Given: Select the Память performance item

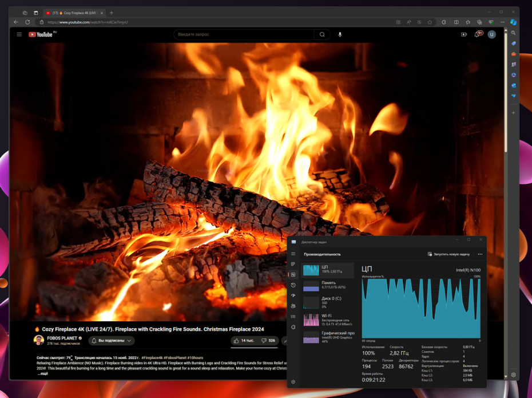Looking at the screenshot, I should coord(328,285).
